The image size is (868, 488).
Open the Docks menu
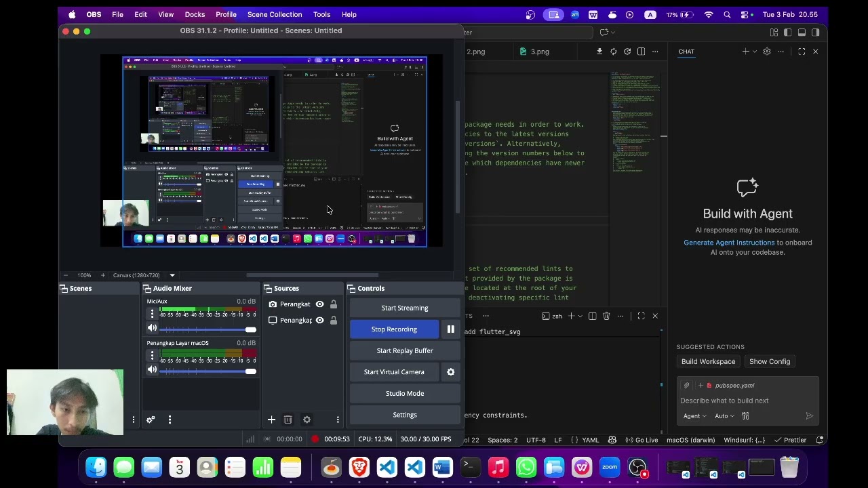(x=195, y=14)
